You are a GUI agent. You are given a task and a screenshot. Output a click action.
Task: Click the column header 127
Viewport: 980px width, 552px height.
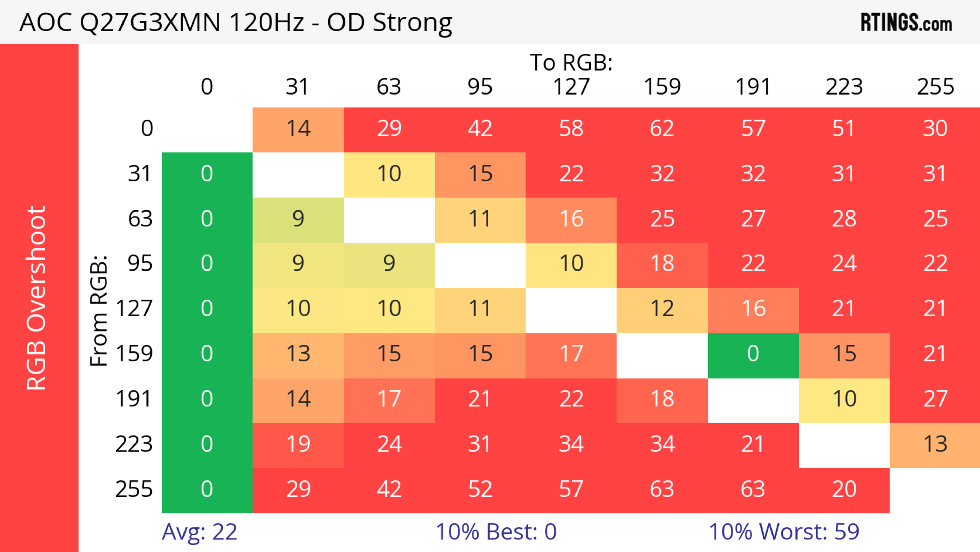[571, 87]
